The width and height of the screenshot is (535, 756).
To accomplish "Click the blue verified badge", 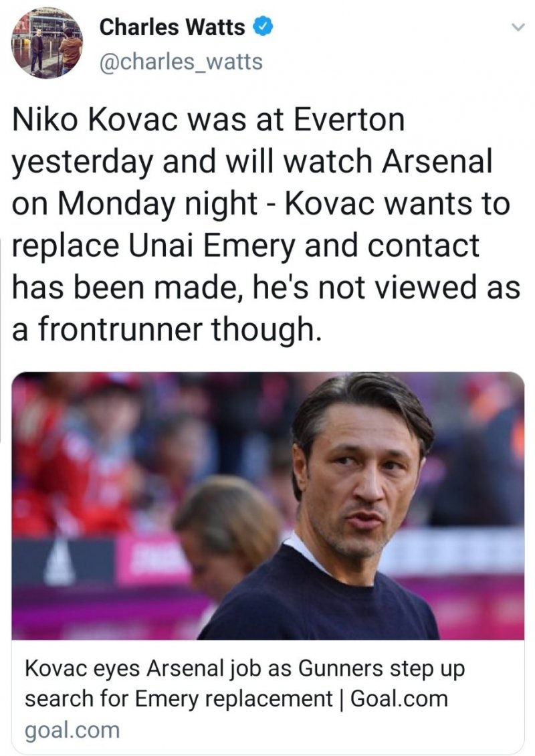I will click(263, 27).
